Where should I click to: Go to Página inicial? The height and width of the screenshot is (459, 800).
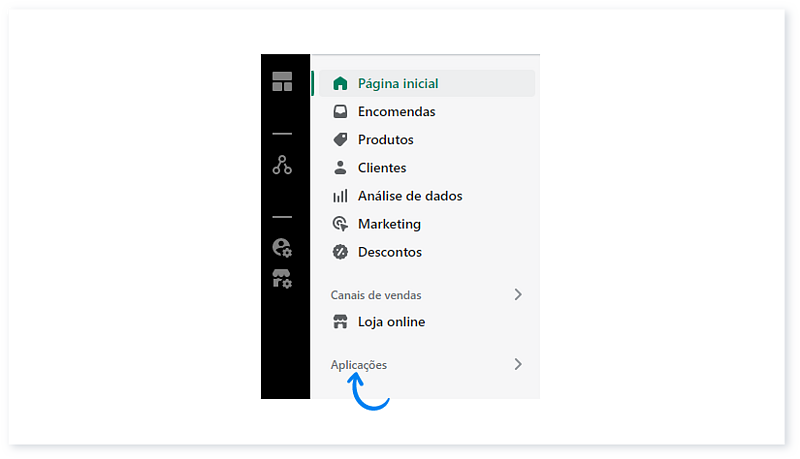pos(427,83)
